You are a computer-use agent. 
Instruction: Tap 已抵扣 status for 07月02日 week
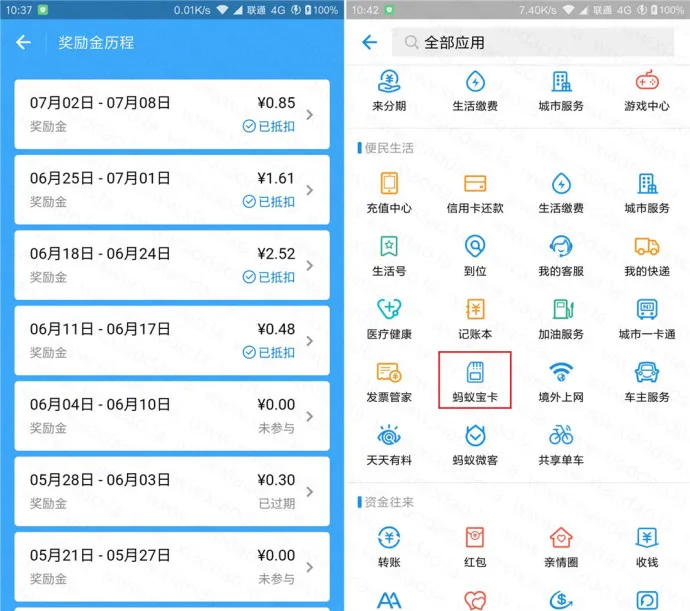tap(269, 126)
